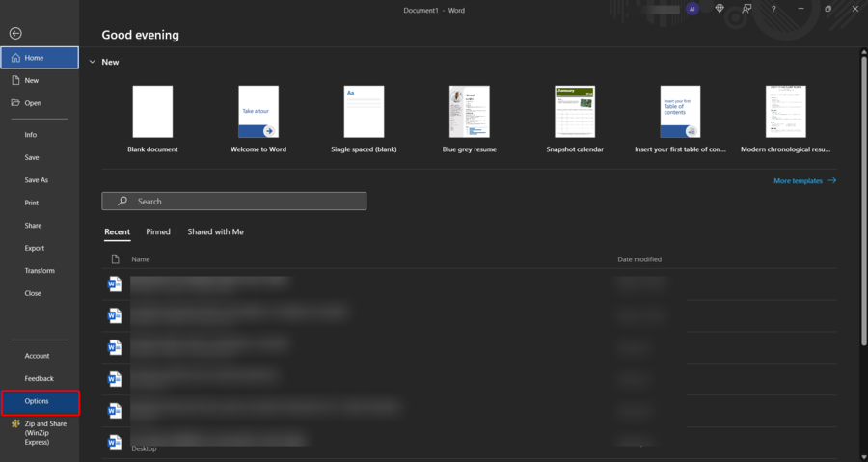Click Zip and Share (WinZip Express)
This screenshot has width=868, height=462.
coord(40,433)
